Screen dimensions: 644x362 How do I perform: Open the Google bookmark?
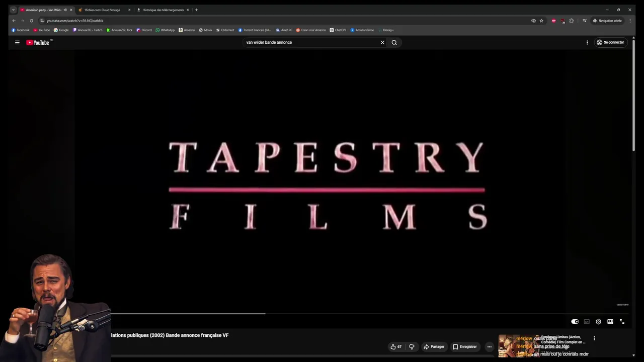[61, 30]
